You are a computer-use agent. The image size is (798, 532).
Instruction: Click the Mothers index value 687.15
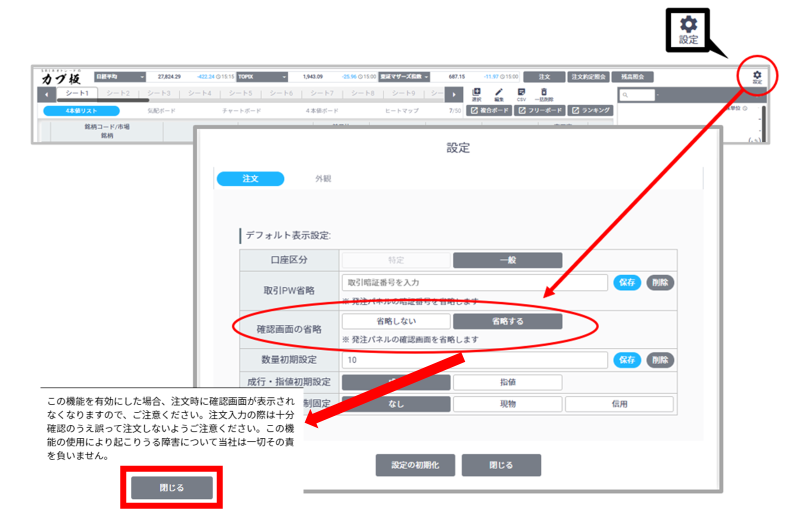456,76
